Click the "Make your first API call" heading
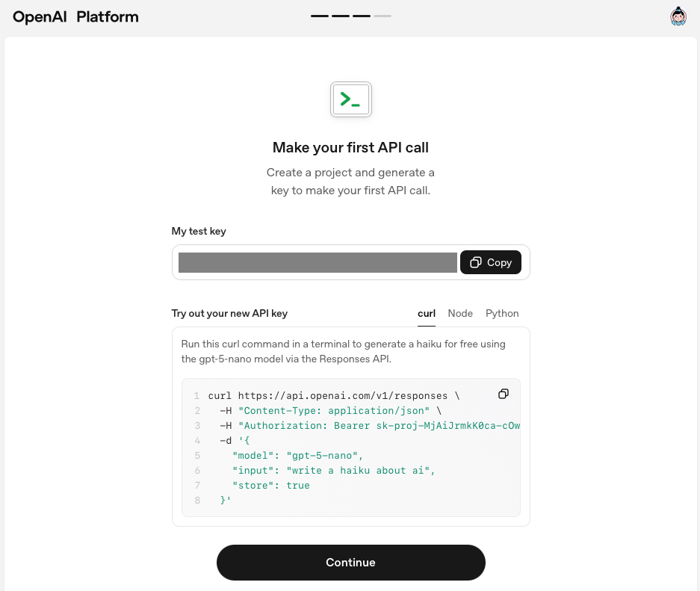The image size is (700, 591). point(350,147)
